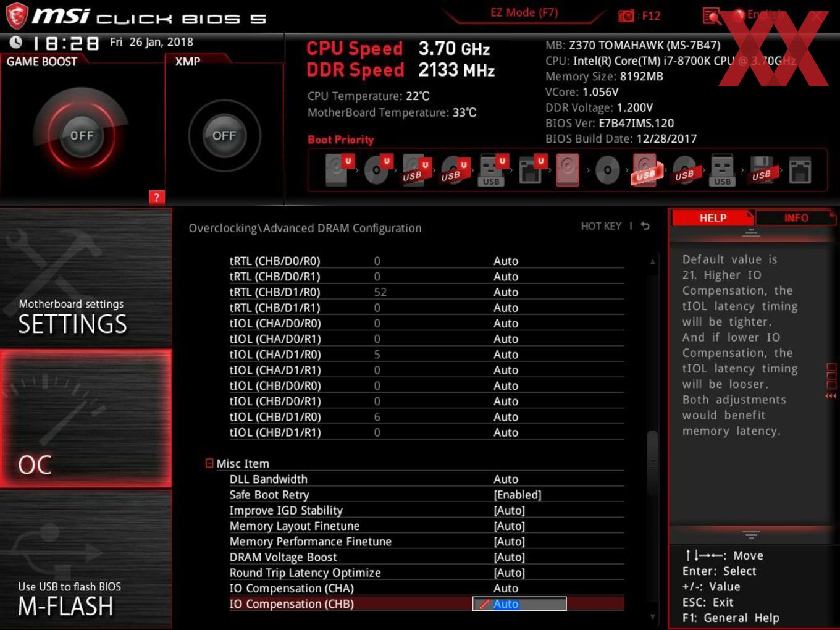Viewport: 840px width, 630px height.
Task: Click the HOT KEY label
Action: click(601, 226)
